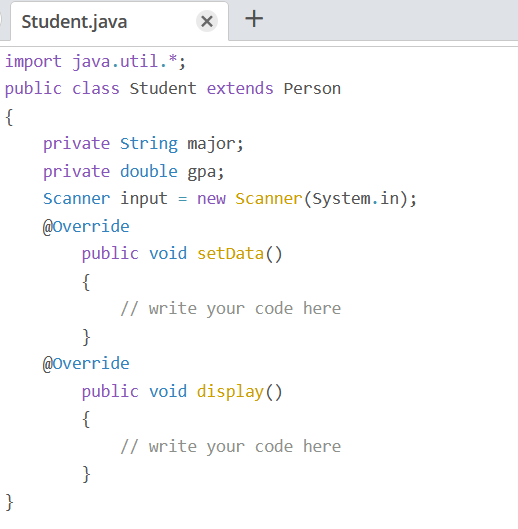Screen dimensions: 518x529
Task: Click the comment inside setData method
Action: (x=231, y=309)
